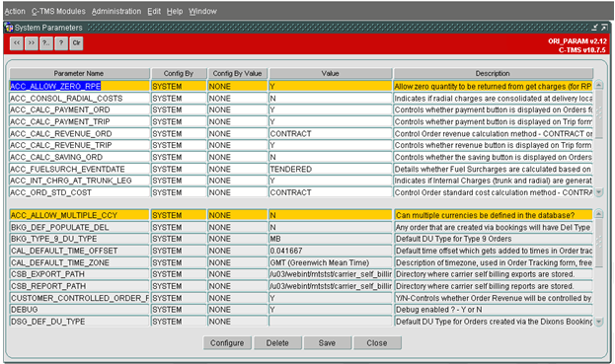
Task: Click the lower grid scroll-down arrow
Action: (x=599, y=322)
